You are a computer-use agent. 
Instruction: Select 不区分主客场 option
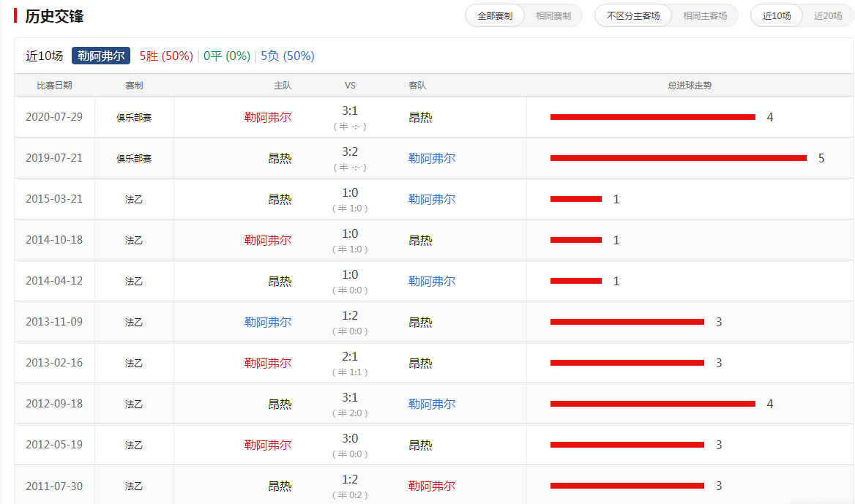(x=633, y=16)
